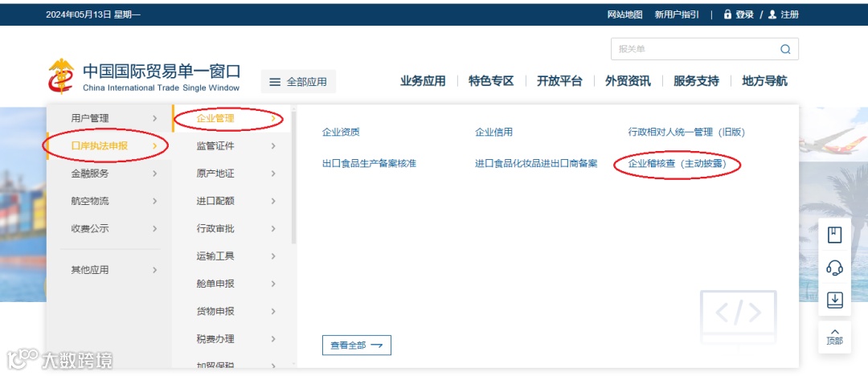This screenshot has width=868, height=376.
Task: Expand 其他应用 chevron
Action: click(154, 270)
